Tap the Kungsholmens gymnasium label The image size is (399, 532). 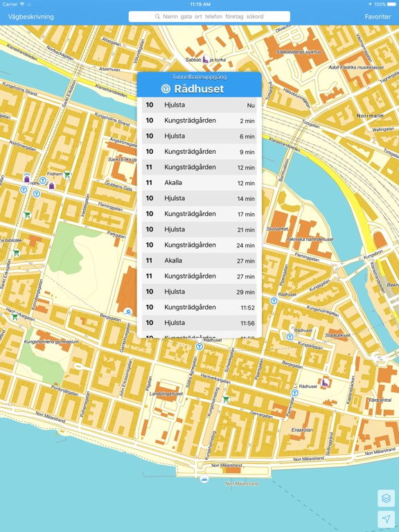[51, 342]
